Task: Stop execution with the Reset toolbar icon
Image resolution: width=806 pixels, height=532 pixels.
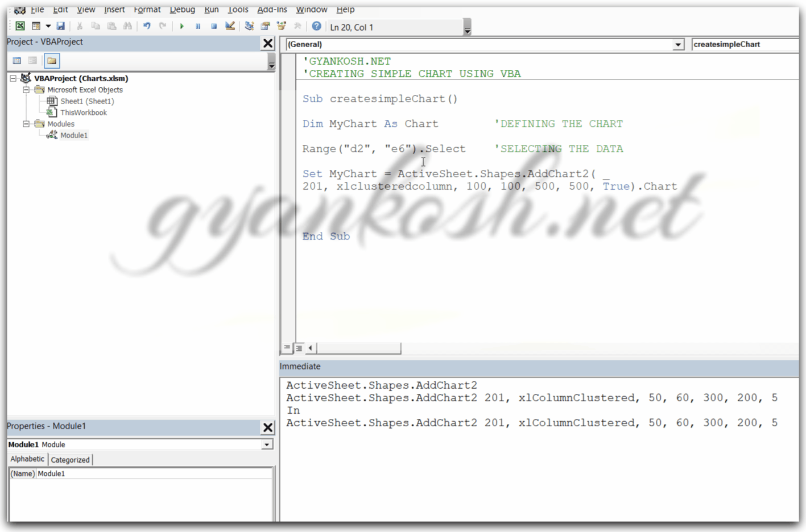Action: coord(213,26)
